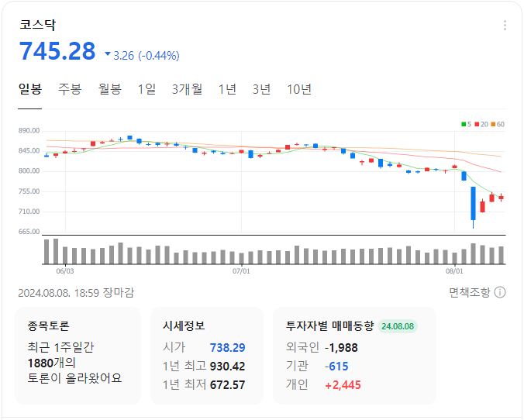Click the green 5-day moving average legend
Viewport: 524px width, 420px height.
pyautogui.click(x=467, y=124)
